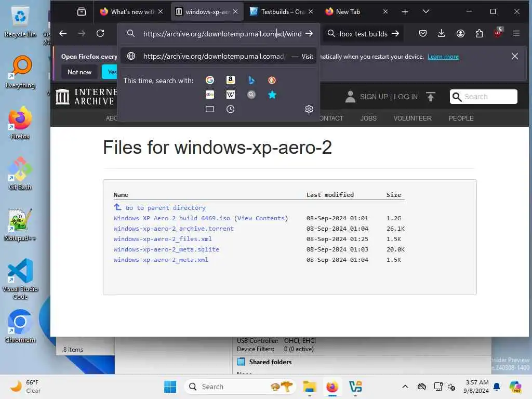Click the Firefox search bar field
This screenshot has height=399, width=532.
click(362, 34)
